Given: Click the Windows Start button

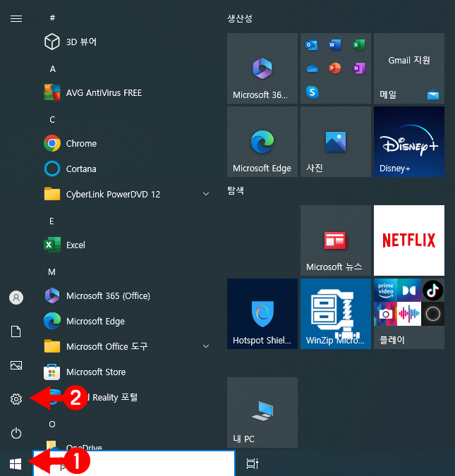Looking at the screenshot, I should [16, 464].
